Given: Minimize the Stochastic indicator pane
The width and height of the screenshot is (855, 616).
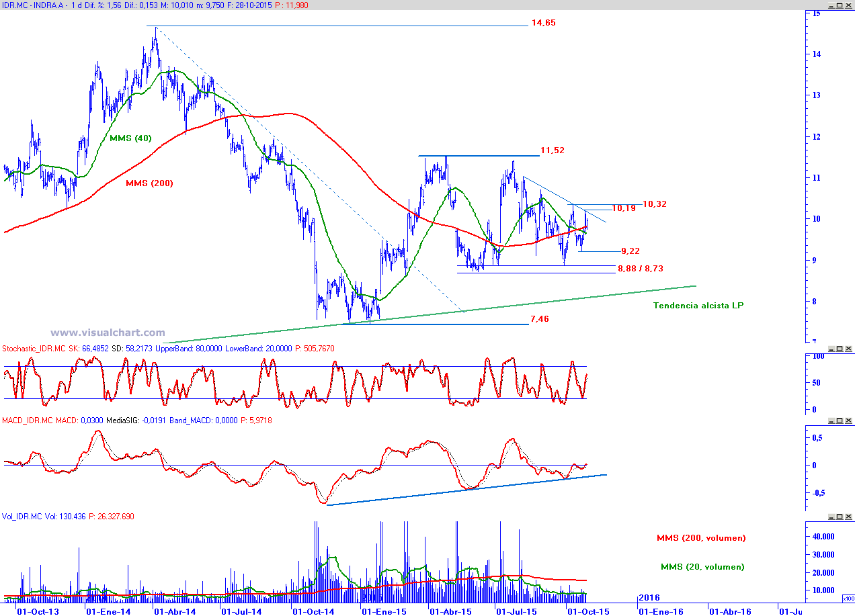Looking at the screenshot, I should (830, 349).
